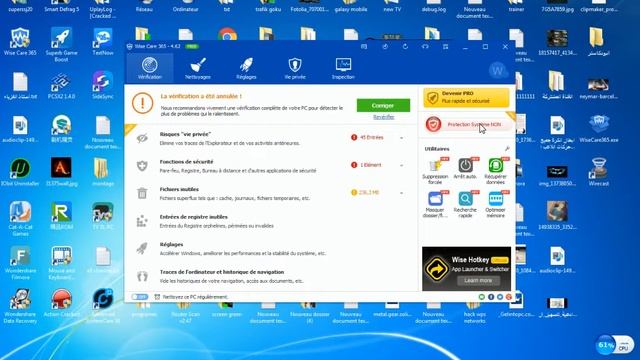The width and height of the screenshot is (640, 360).
Task: Toggle the scheduled cleaning switch
Action: pyautogui.click(x=140, y=297)
